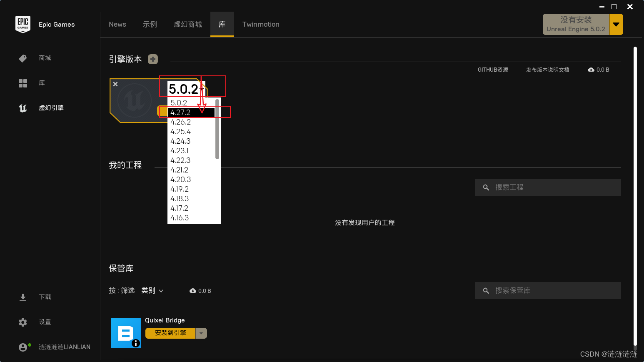This screenshot has width=644, height=362.
Task: Choose version 4.18.3 in the list
Action: (x=191, y=198)
